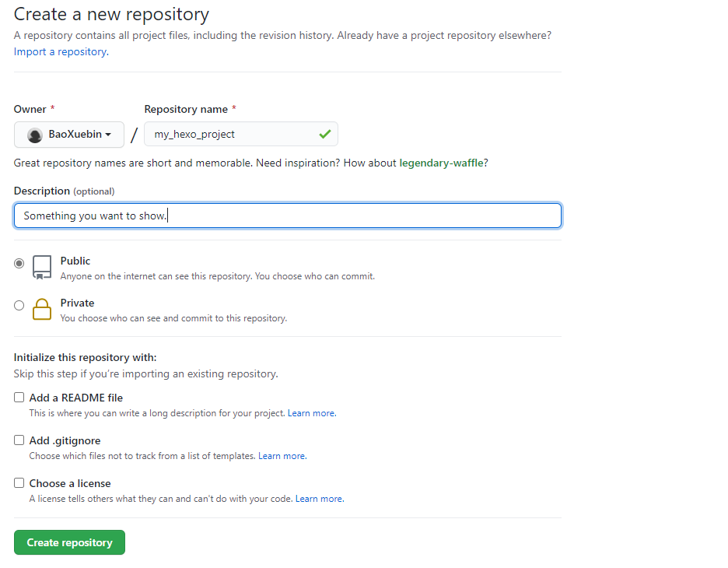Click the public repository book icon

(x=42, y=267)
